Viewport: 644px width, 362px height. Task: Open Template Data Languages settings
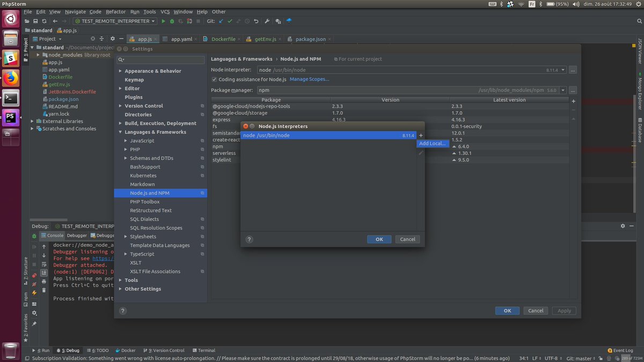pos(160,245)
